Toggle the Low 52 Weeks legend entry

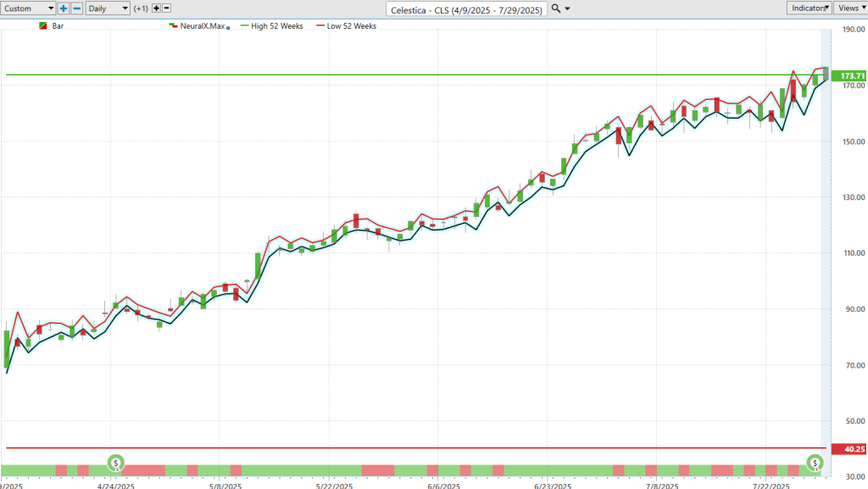coord(349,26)
